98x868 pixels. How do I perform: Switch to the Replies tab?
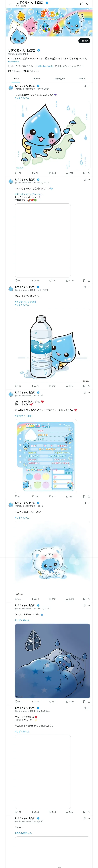click(36, 79)
